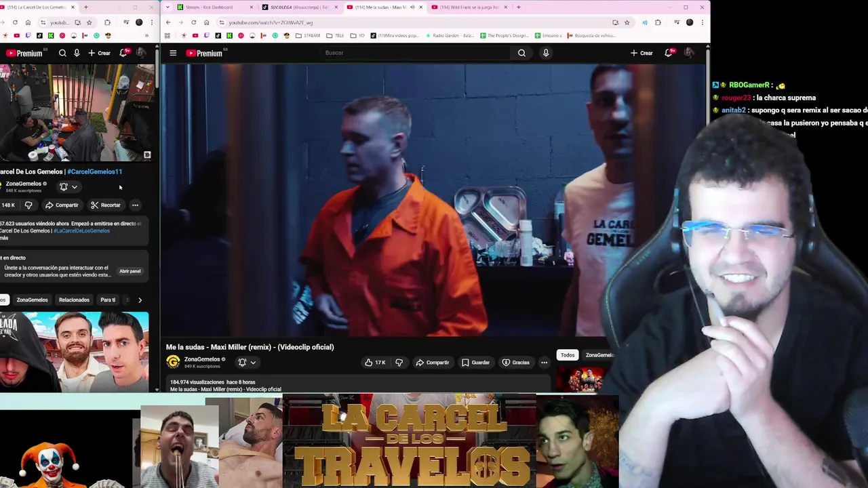Switch to the Wild Frank browser tab
The height and width of the screenshot is (488, 868).
point(470,7)
